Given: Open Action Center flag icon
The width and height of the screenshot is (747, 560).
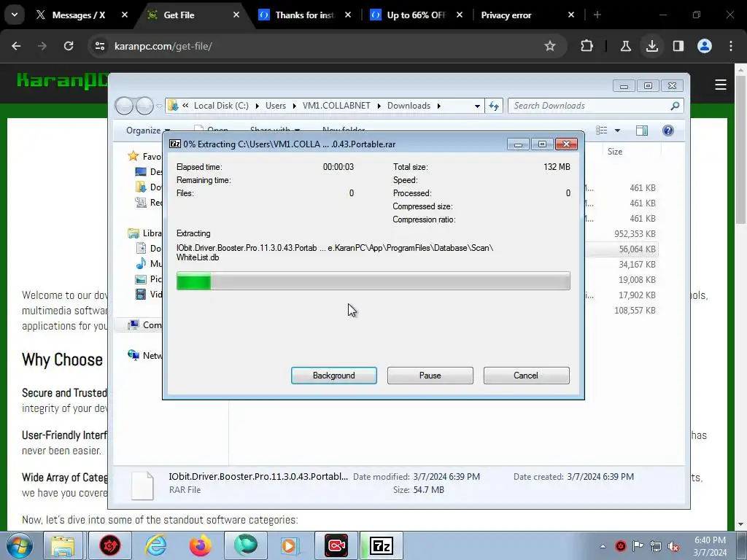Looking at the screenshot, I should click(x=638, y=546).
